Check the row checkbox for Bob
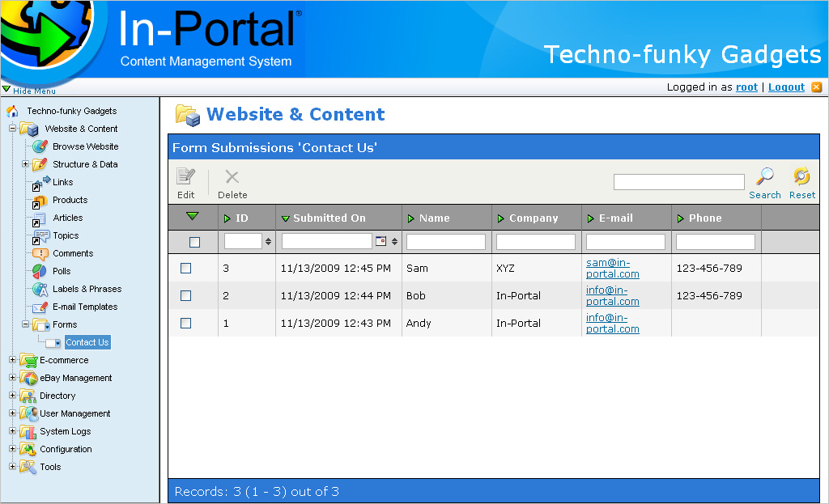This screenshot has width=829, height=504. [x=186, y=296]
